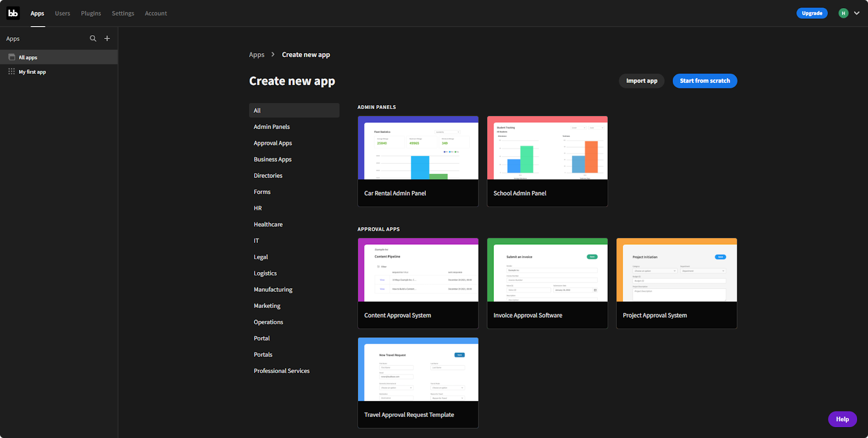Viewport: 868px width, 438px height.
Task: Choose the Car Rental Admin Panel template
Action: [x=418, y=161]
